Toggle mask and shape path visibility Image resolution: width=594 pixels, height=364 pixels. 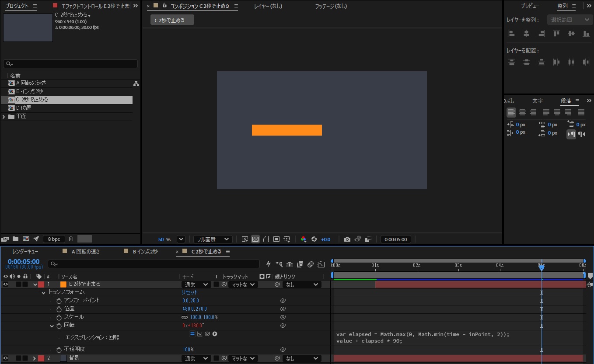pos(266,239)
